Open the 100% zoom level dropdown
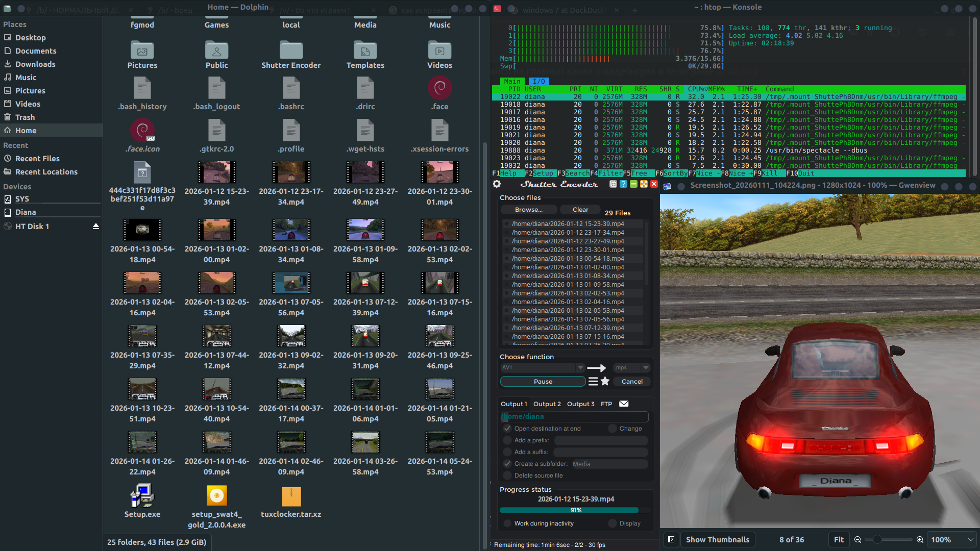Screen dimensions: 980x551 click(x=970, y=539)
